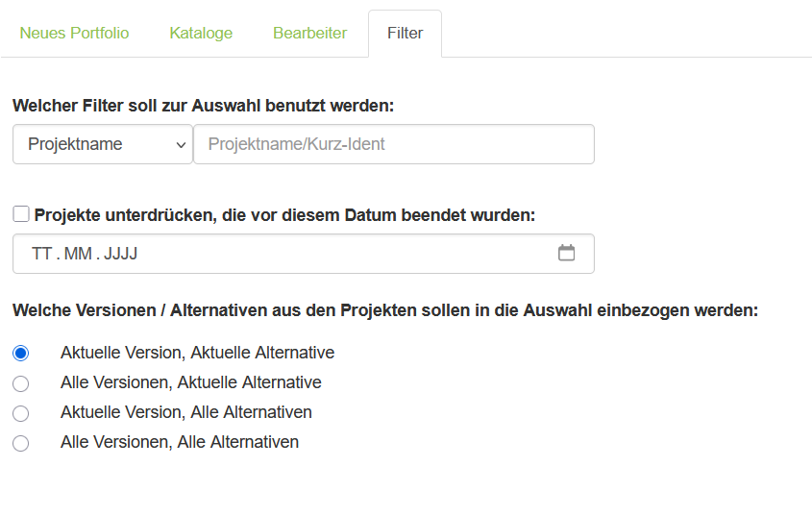Select radio 'Alle Versionen, Alle Alternativen'
The image size is (812, 516).
[x=20, y=443]
